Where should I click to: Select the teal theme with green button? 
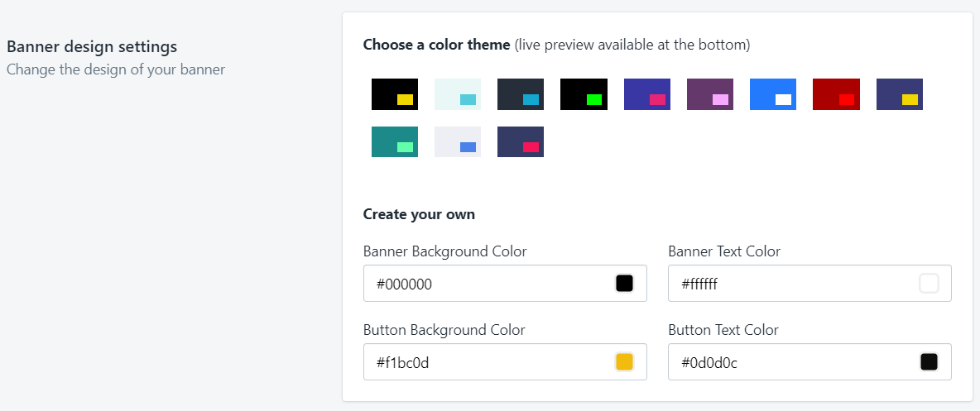coord(395,141)
